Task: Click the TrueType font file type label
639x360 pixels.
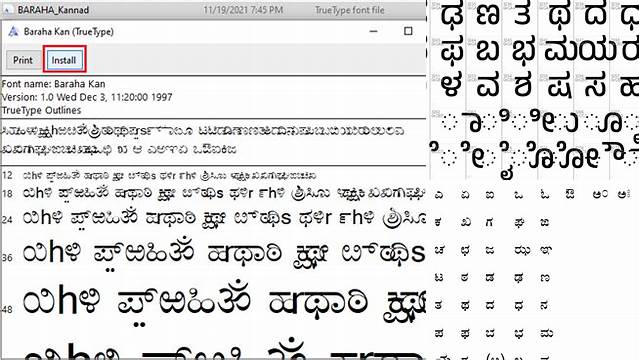Action: pyautogui.click(x=350, y=10)
